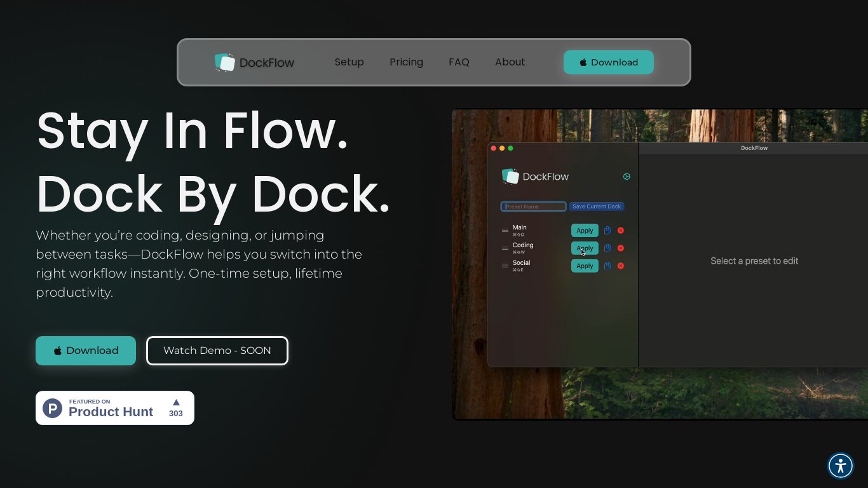Screen dimensions: 868x488
Task: Duplicate the Coding preset via copy icon
Action: [607, 248]
